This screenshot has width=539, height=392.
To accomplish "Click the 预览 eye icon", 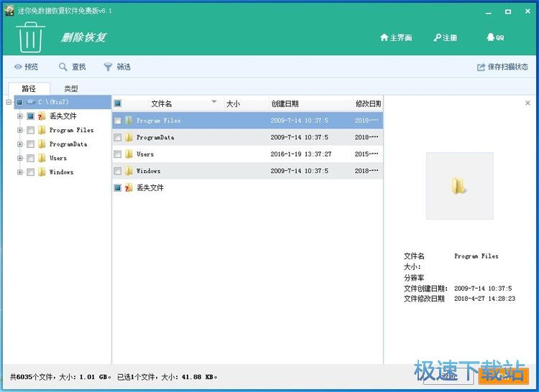I will pyautogui.click(x=18, y=67).
